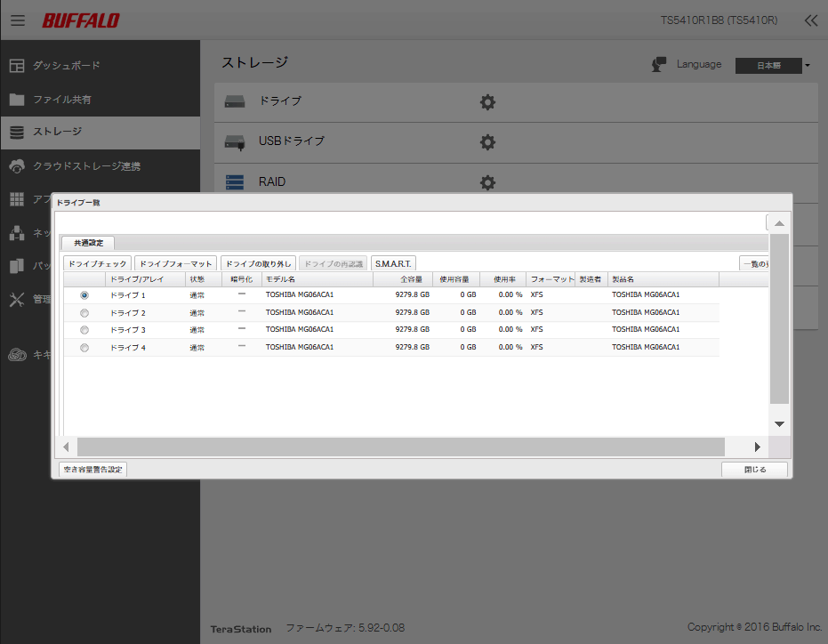Screen dimensions: 828x644
Task: Open RAID settings gear icon
Action: click(487, 182)
